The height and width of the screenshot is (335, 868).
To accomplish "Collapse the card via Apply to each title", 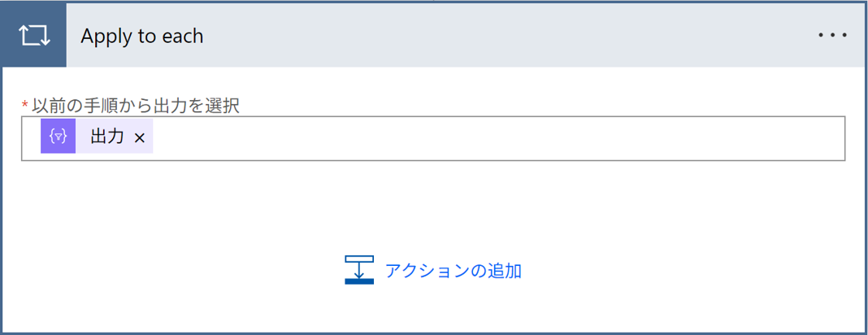I will (x=141, y=36).
